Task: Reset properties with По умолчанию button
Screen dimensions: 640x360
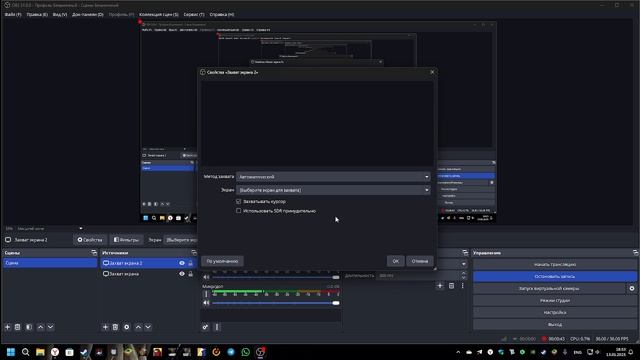Action: coord(222,261)
